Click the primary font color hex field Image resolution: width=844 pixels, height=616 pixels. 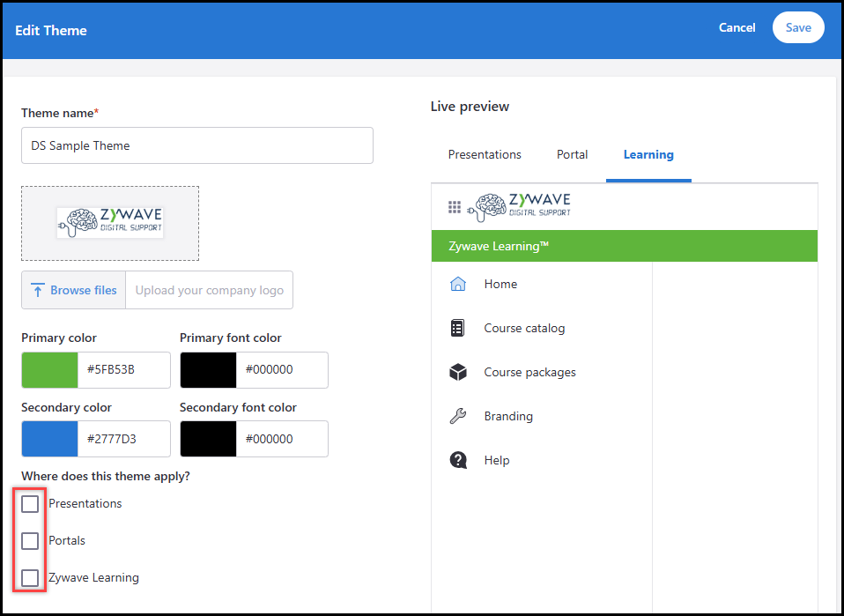coord(282,370)
